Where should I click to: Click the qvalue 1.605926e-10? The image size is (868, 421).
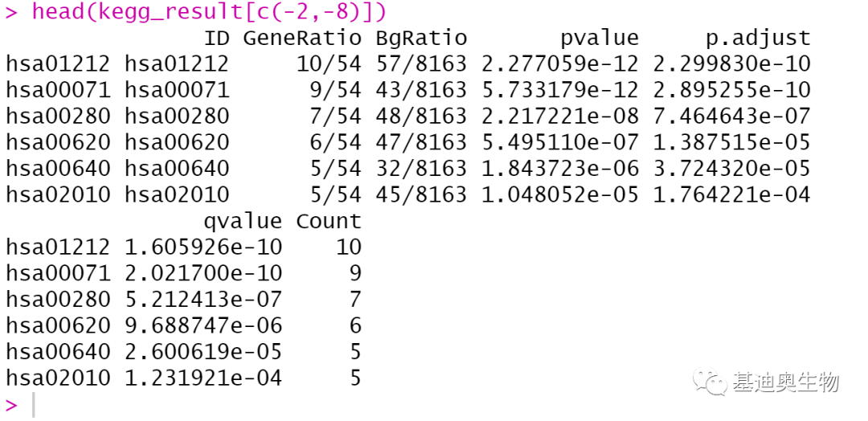(203, 247)
